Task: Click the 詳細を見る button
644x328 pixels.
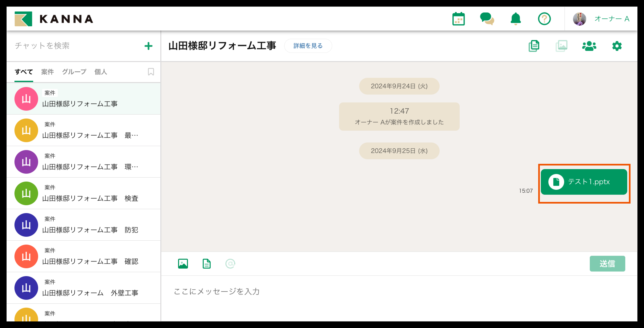Action: point(308,46)
